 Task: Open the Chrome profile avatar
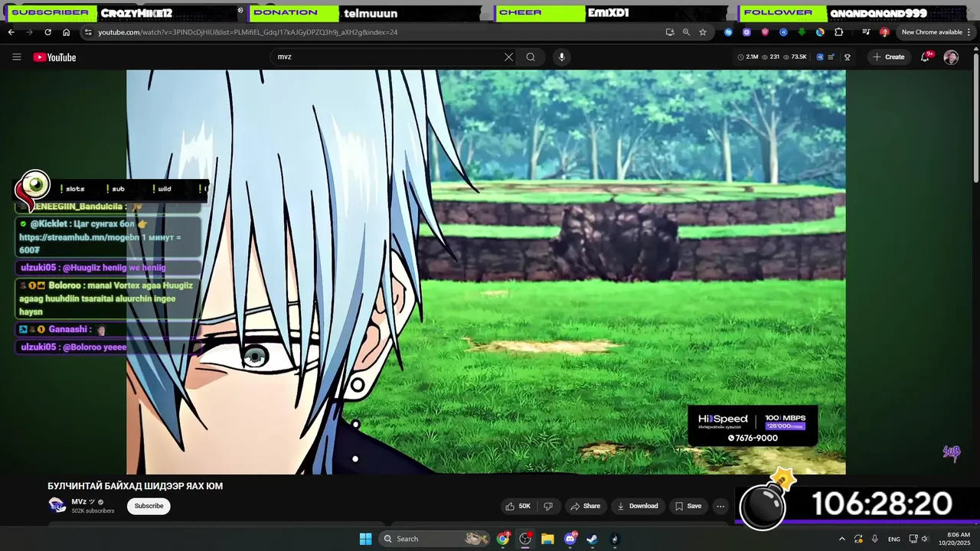click(884, 32)
